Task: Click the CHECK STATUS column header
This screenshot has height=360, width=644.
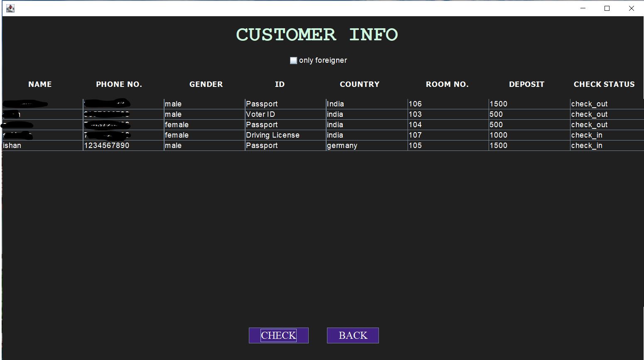Action: pyautogui.click(x=604, y=84)
